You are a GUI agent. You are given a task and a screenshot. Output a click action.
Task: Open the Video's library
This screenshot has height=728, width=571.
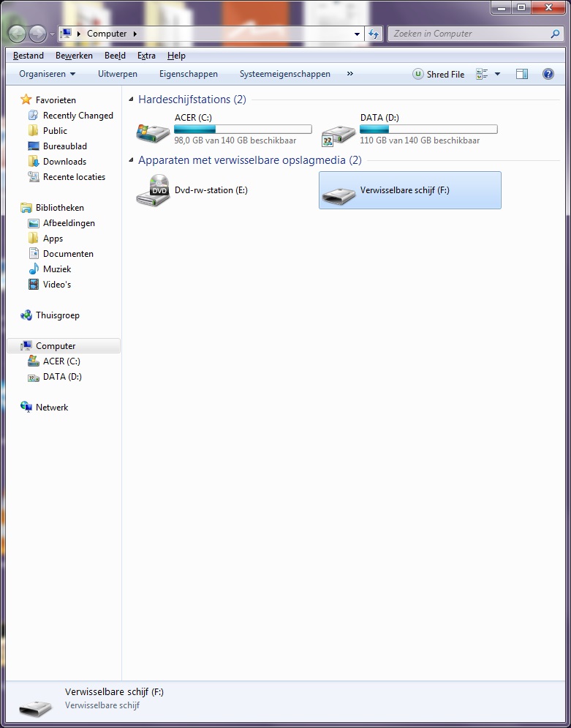[x=57, y=284]
